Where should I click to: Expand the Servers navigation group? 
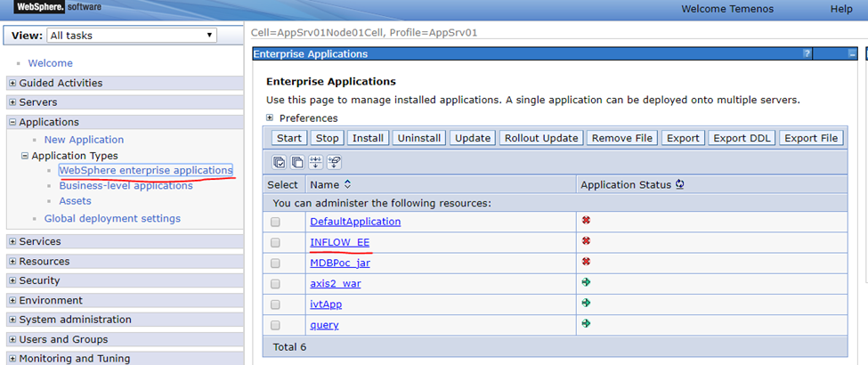point(12,102)
